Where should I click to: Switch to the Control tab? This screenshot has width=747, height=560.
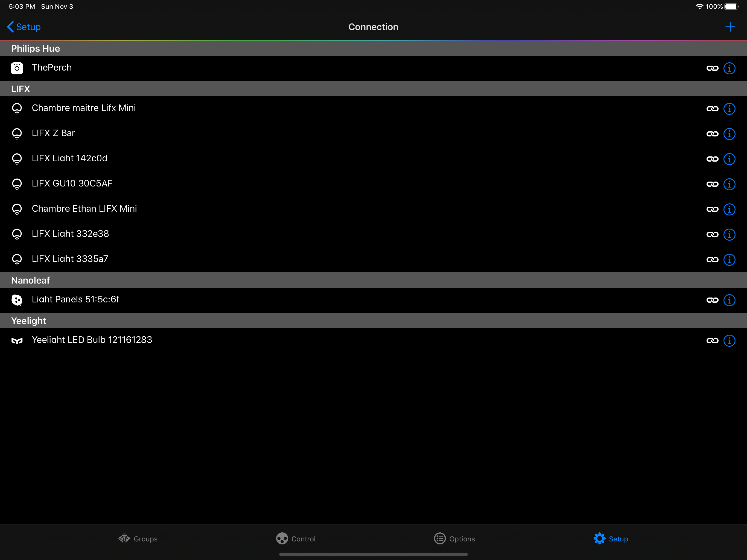point(296,539)
